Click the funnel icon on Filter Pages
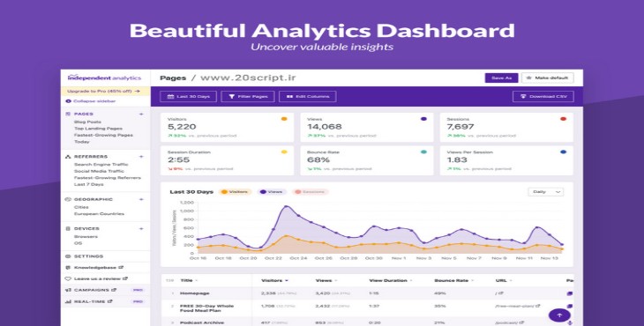The width and height of the screenshot is (644, 326). pyautogui.click(x=232, y=97)
